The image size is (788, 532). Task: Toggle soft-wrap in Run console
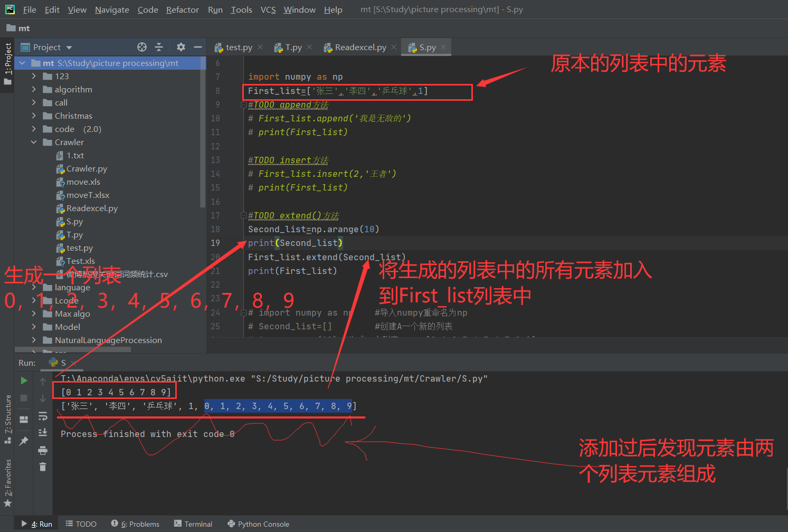43,416
